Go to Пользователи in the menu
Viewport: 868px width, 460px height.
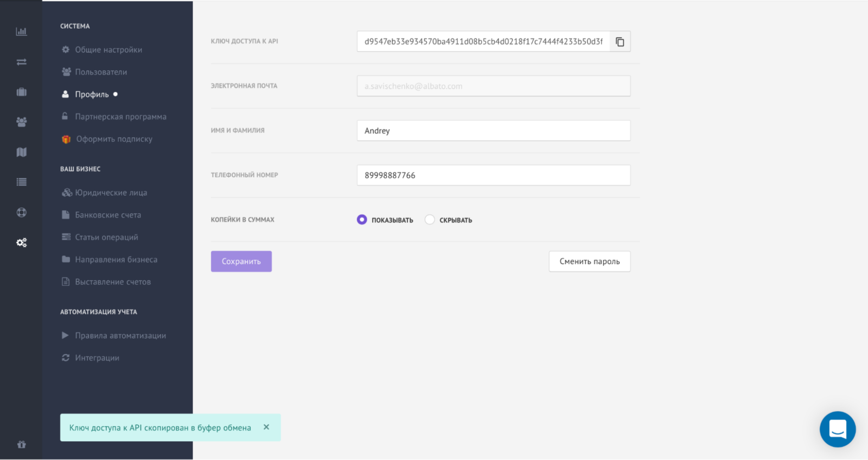tap(101, 72)
